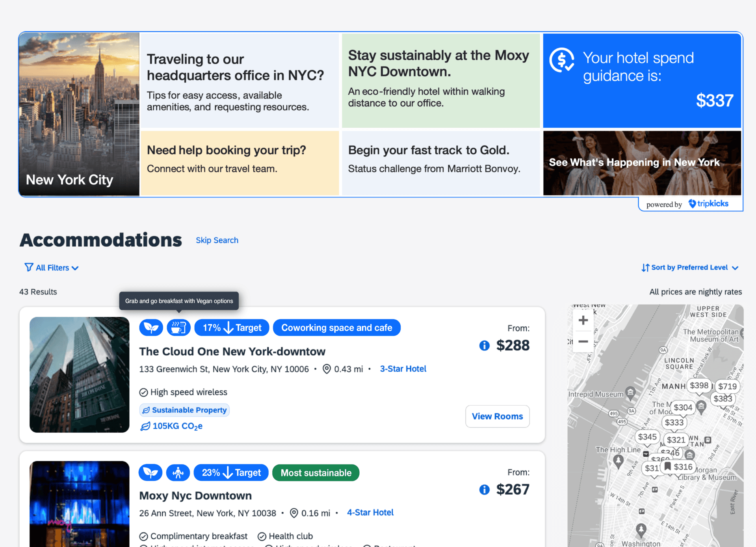756x547 pixels.
Task: Click the Coworking space and cafe tag
Action: 337,327
